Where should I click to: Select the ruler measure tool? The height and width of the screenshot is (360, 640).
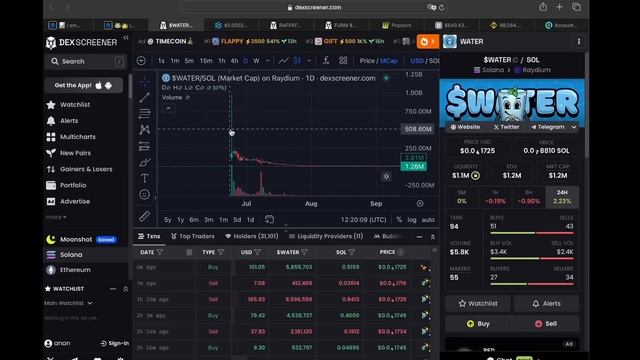pos(144,216)
